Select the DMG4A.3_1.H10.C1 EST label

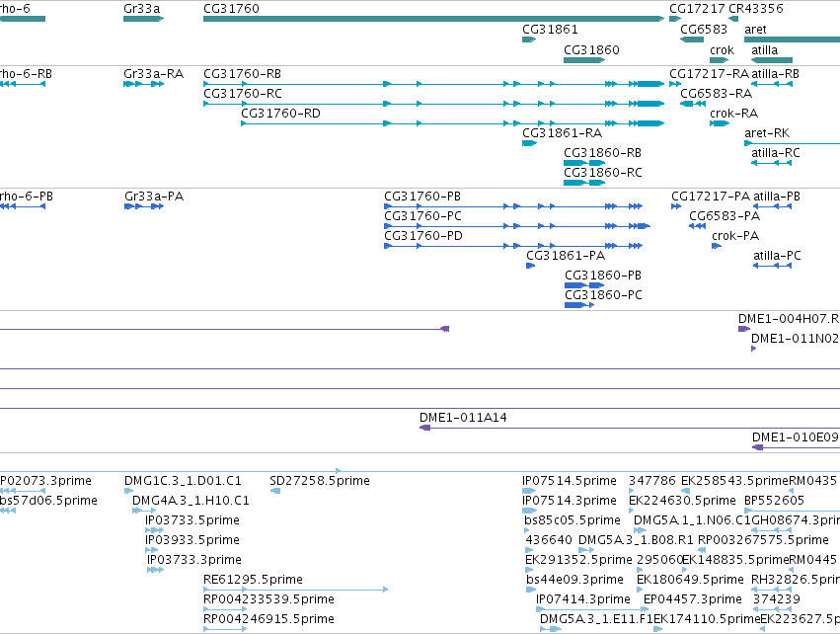[191, 501]
